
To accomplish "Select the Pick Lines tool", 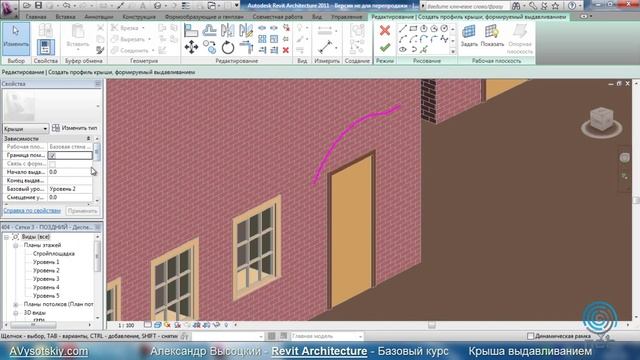I will (424, 49).
